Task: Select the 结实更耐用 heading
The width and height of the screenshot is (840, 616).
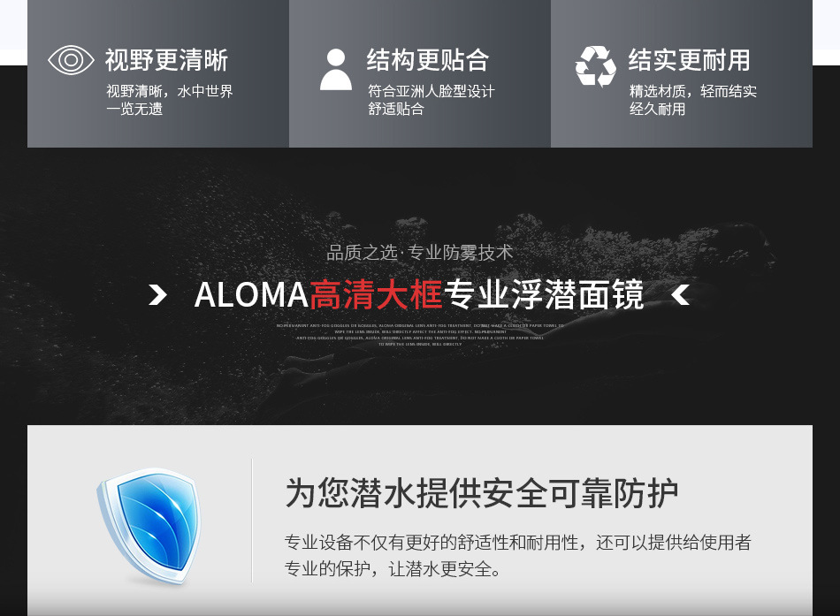Action: 689,60
